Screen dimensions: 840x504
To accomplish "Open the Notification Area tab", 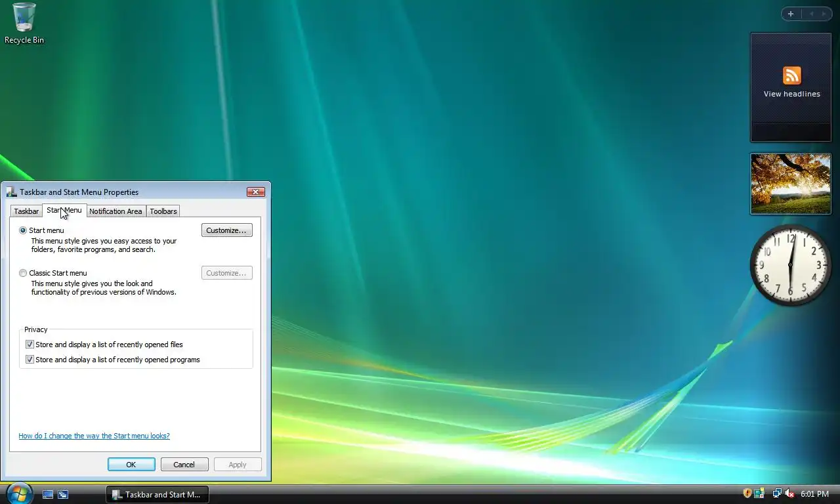I will [115, 211].
